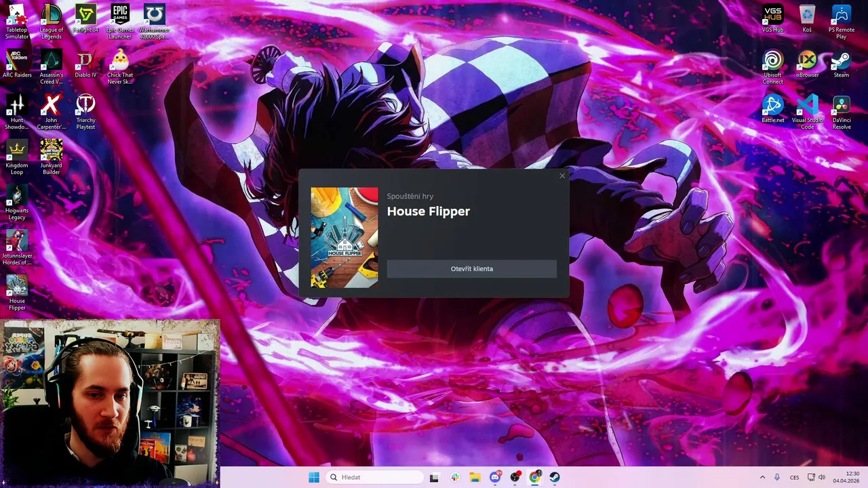The image size is (868, 488).
Task: Open the clock showing 12:30
Action: (x=846, y=477)
